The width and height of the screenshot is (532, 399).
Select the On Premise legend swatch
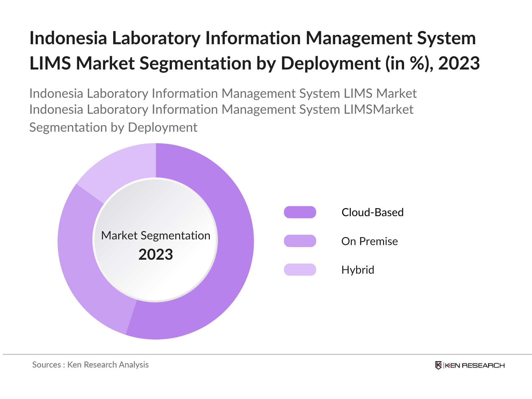coord(300,241)
